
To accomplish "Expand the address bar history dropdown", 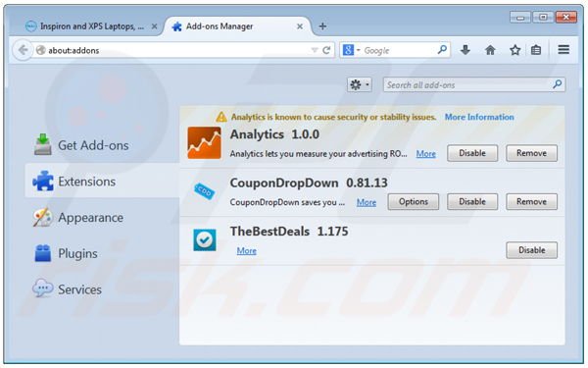I will pyautogui.click(x=315, y=50).
